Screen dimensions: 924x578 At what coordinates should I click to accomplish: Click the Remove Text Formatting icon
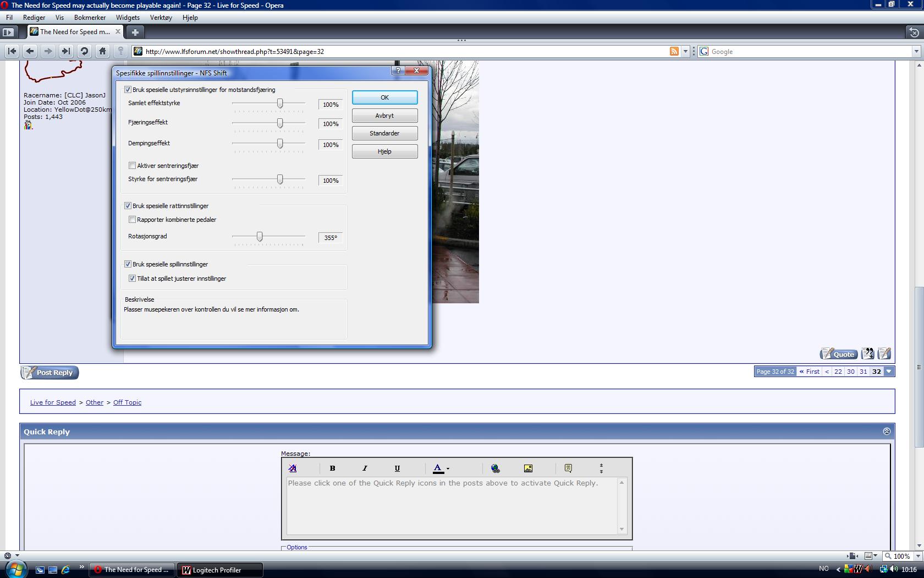click(x=293, y=468)
